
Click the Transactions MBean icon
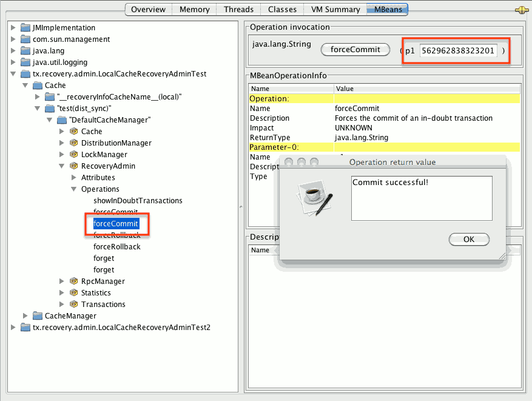point(74,305)
